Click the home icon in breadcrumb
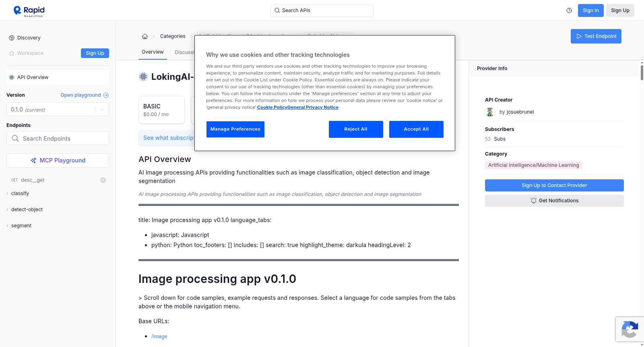 pyautogui.click(x=145, y=36)
